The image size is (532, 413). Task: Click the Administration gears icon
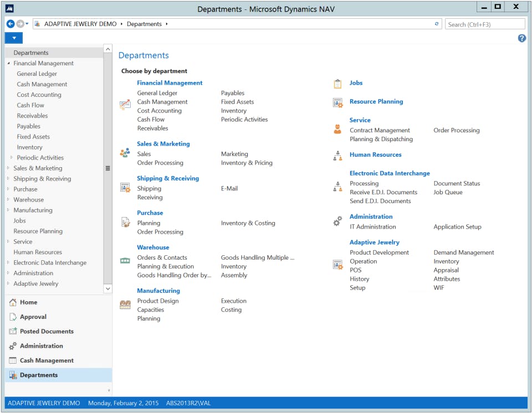(337, 221)
